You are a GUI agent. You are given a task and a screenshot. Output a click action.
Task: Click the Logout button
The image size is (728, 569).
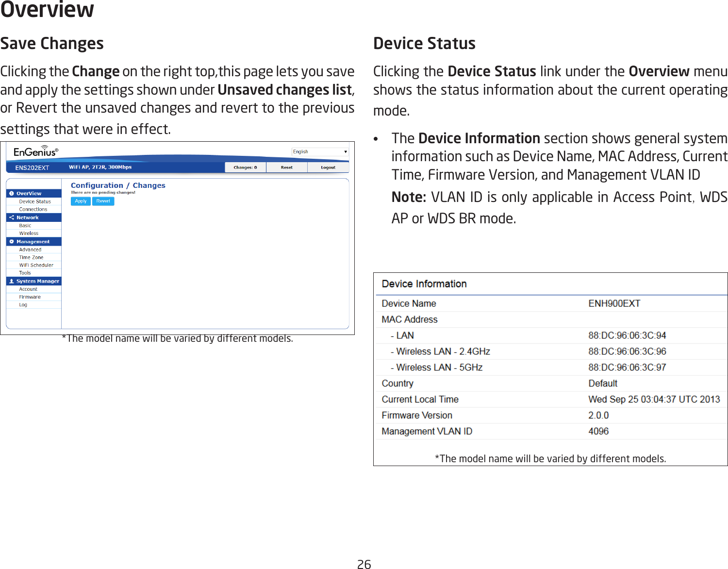328,167
